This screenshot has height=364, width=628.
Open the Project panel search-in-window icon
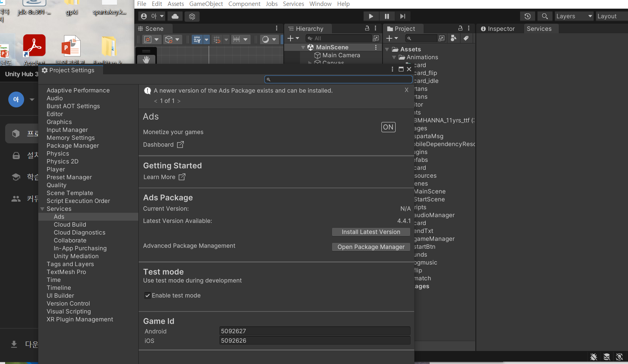[441, 38]
